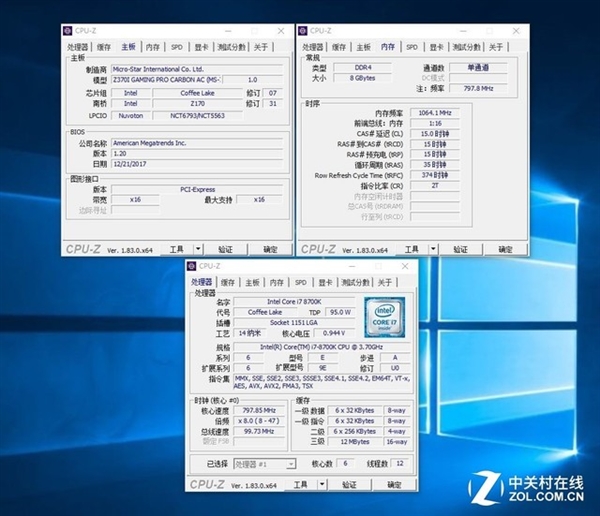The width and height of the screenshot is (600, 516).
Task: Click Intel Core i7 logo in processor window
Action: coord(385,317)
